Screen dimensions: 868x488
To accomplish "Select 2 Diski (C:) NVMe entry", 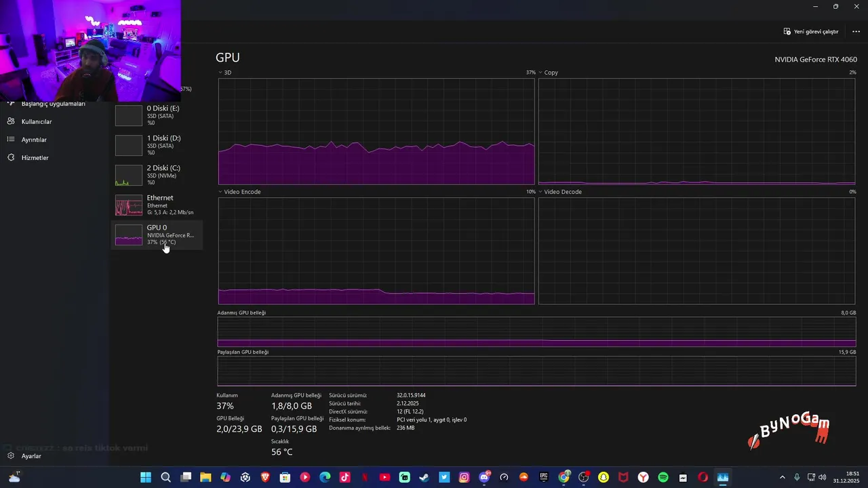I will click(157, 175).
